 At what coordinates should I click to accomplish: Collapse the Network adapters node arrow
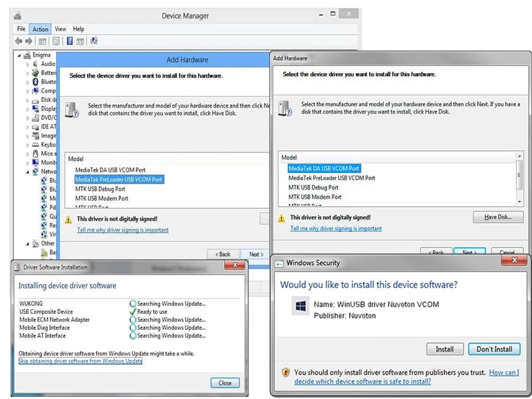27,172
